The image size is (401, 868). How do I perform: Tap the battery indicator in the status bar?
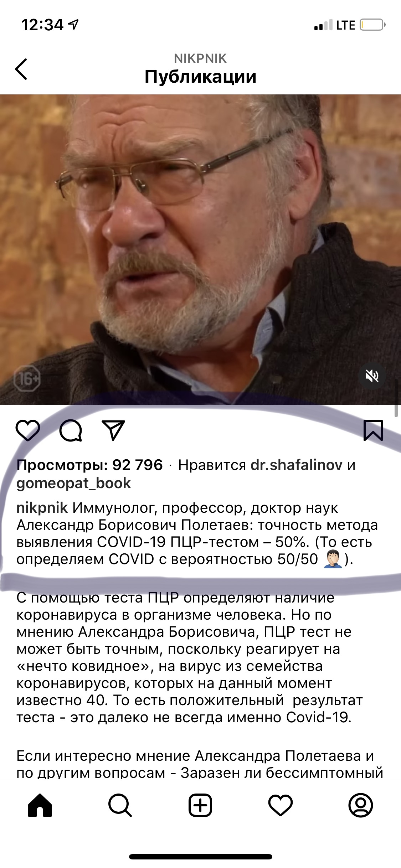click(x=372, y=25)
